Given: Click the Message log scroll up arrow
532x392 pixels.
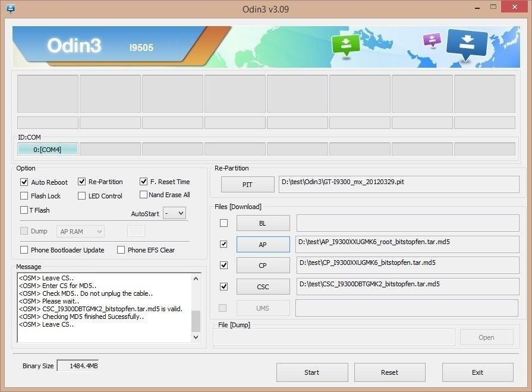Looking at the screenshot, I should 196,279.
